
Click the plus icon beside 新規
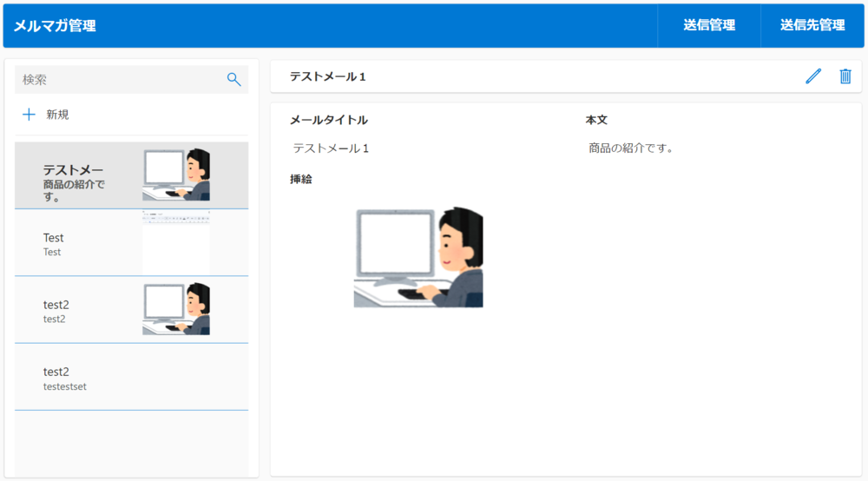tap(29, 115)
